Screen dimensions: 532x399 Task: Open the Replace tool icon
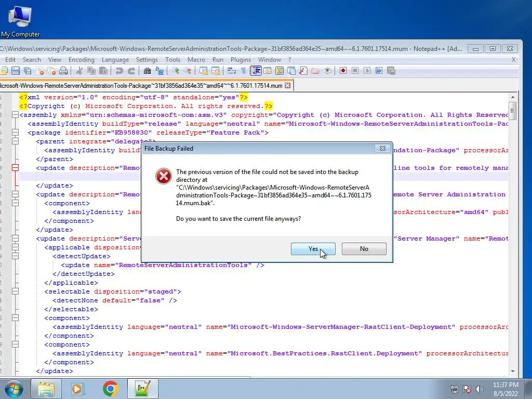click(x=159, y=71)
